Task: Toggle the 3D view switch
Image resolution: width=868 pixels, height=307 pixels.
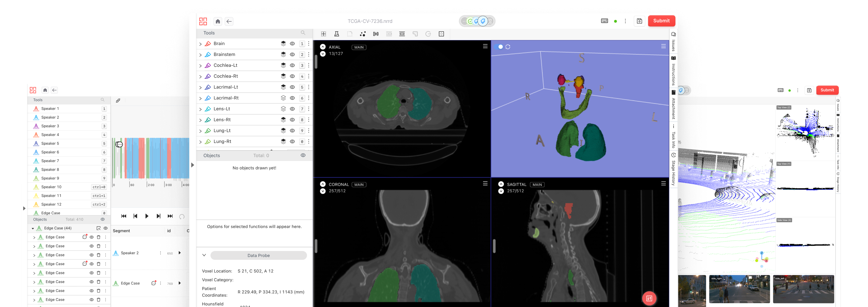Action: coord(499,47)
